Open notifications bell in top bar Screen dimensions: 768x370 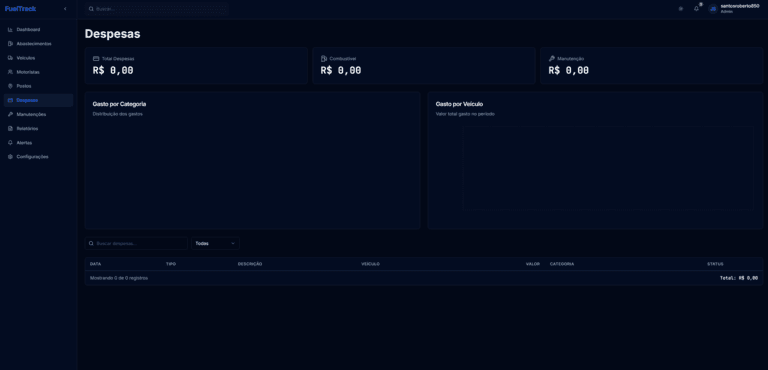click(696, 9)
